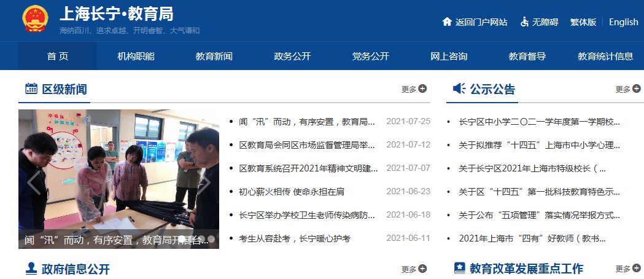Click the wheelchair accessibility icon
644x279 pixels.
tap(524, 22)
